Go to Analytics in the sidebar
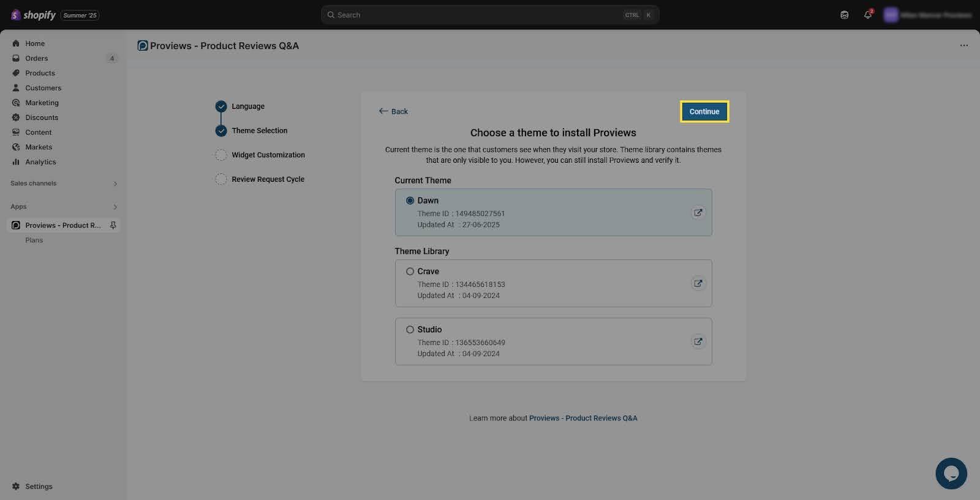 [40, 162]
